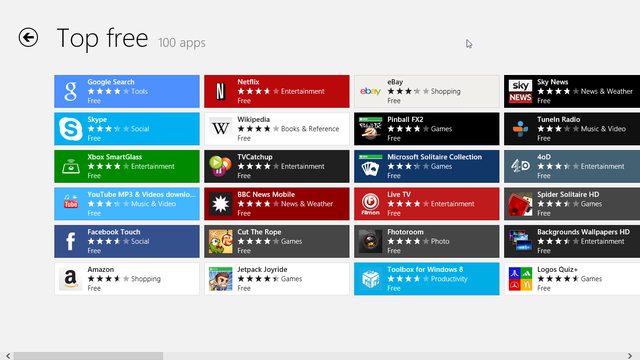Click the Microsoft Solitaire Collection cards icon

370,167
